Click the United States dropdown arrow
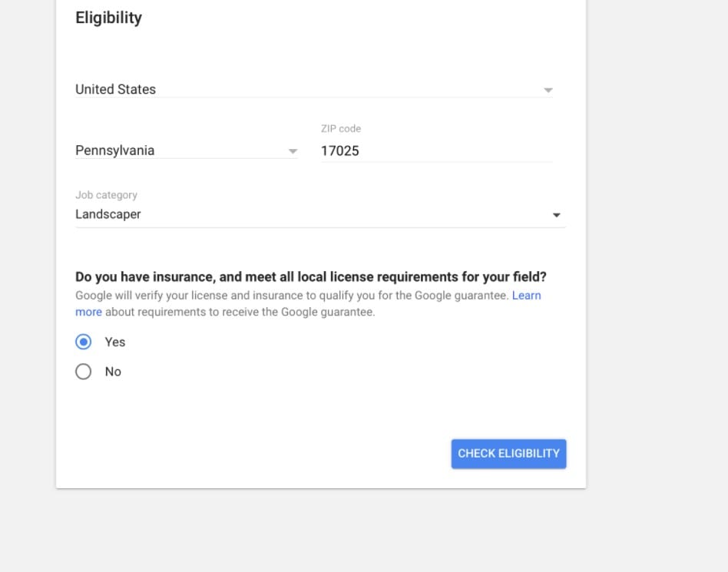 coord(548,90)
